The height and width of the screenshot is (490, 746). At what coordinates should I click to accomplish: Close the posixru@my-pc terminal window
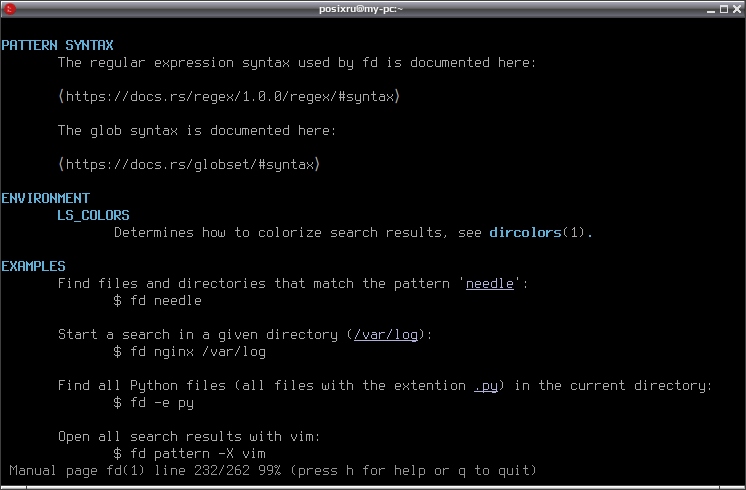[736, 9]
